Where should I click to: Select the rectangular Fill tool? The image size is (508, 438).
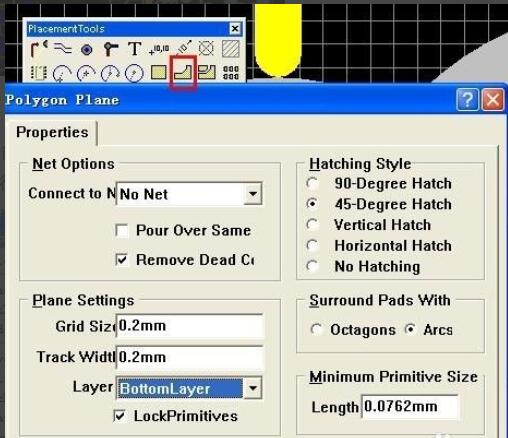pos(159,72)
